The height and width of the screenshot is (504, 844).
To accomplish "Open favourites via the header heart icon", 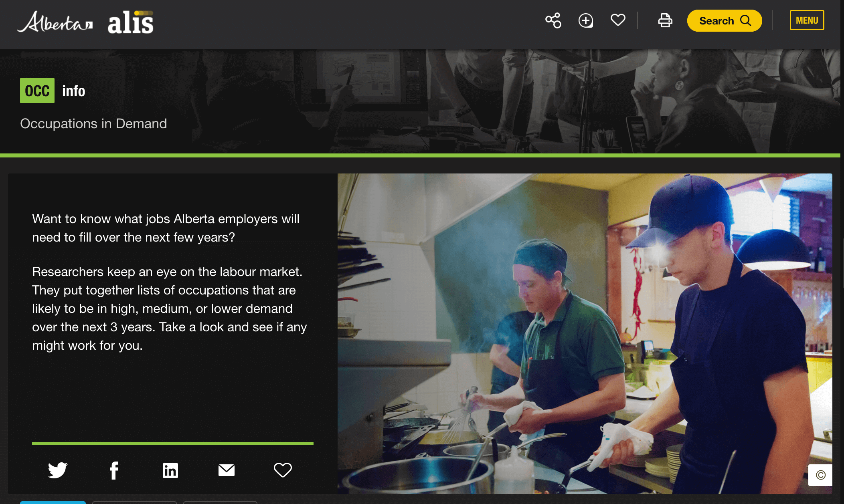I will coord(617,20).
